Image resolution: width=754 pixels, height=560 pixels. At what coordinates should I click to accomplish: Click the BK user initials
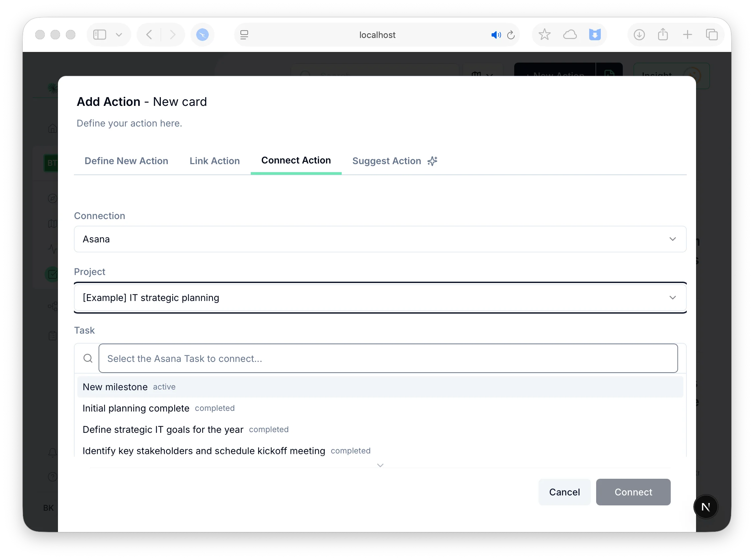click(49, 507)
